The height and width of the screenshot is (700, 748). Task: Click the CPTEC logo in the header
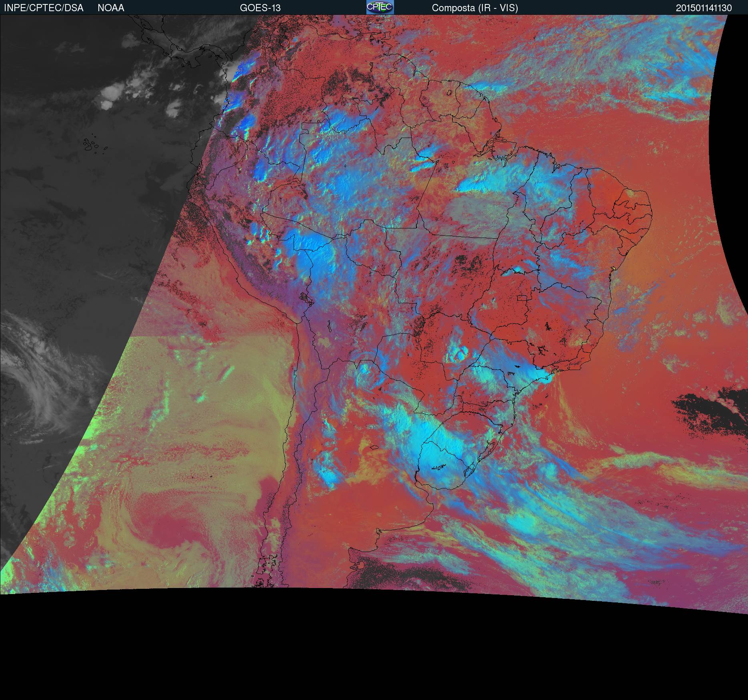click(380, 7)
